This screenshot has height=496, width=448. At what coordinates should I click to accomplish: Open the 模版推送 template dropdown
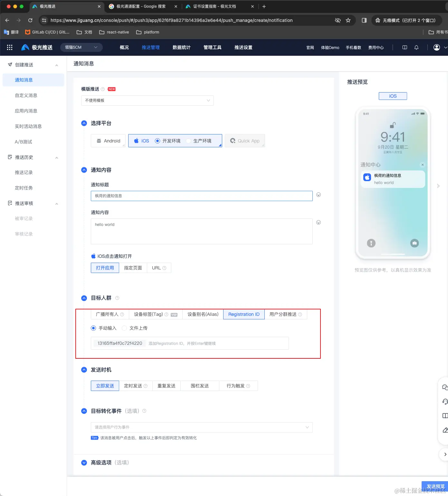(148, 101)
